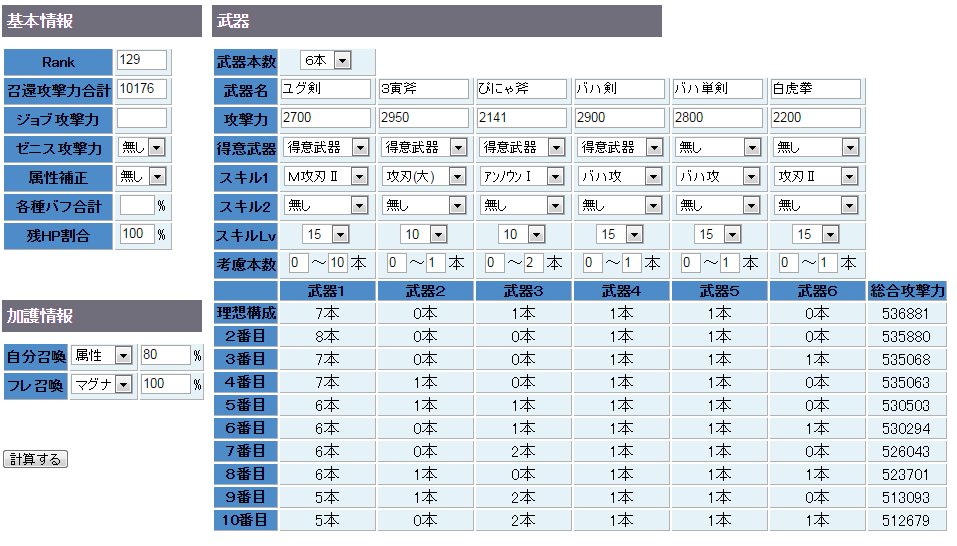The height and width of the screenshot is (546, 957).
Task: Click the 各種バフ合計 percent field
Action: 137,206
